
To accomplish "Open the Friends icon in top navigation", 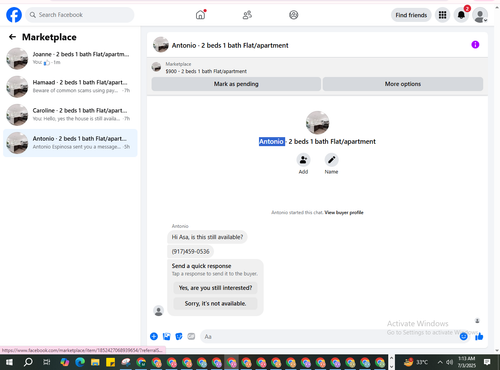I will click(247, 15).
